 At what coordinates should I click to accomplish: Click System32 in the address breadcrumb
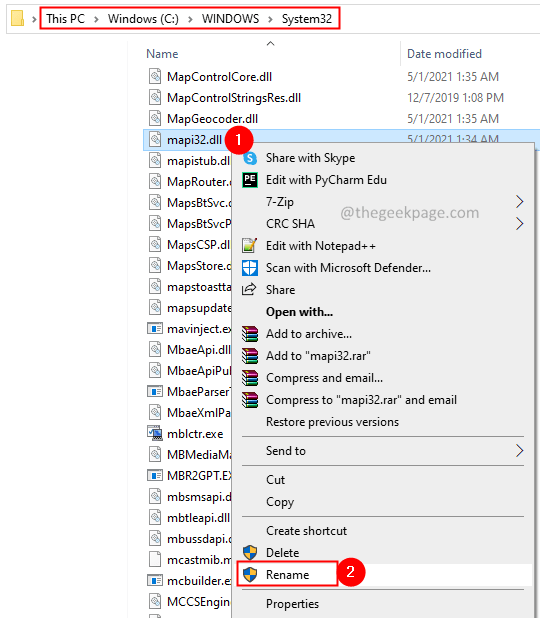[x=307, y=19]
